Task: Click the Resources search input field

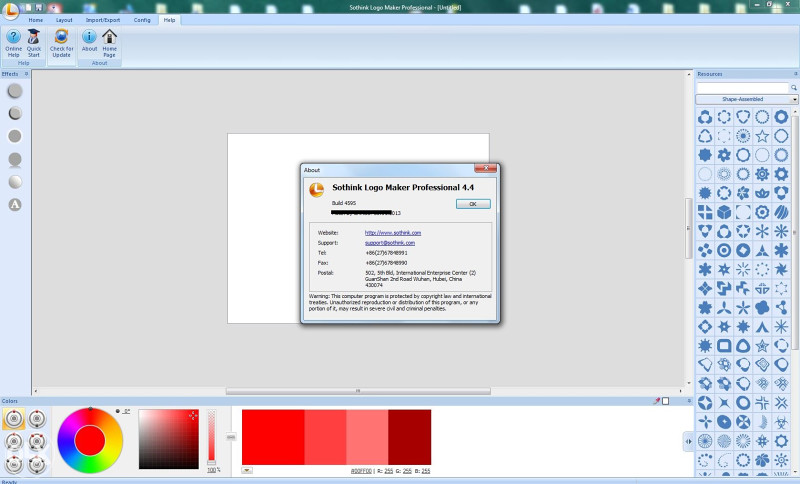Action: (742, 88)
